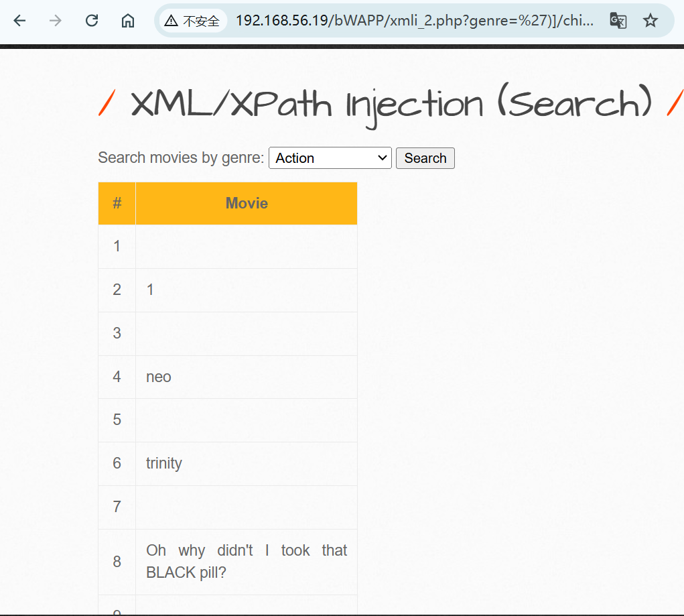Select the 'trinity' cell in row 6
This screenshot has height=616, width=684.
pyautogui.click(x=247, y=464)
